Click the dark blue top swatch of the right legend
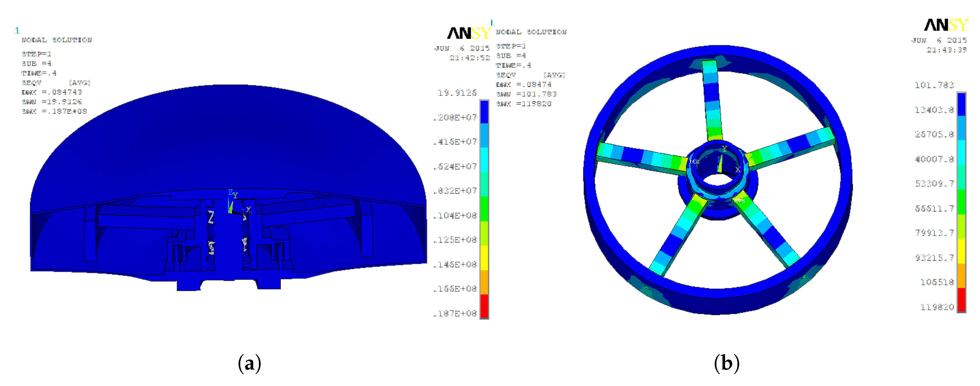This screenshot has width=980, height=386. tap(961, 104)
